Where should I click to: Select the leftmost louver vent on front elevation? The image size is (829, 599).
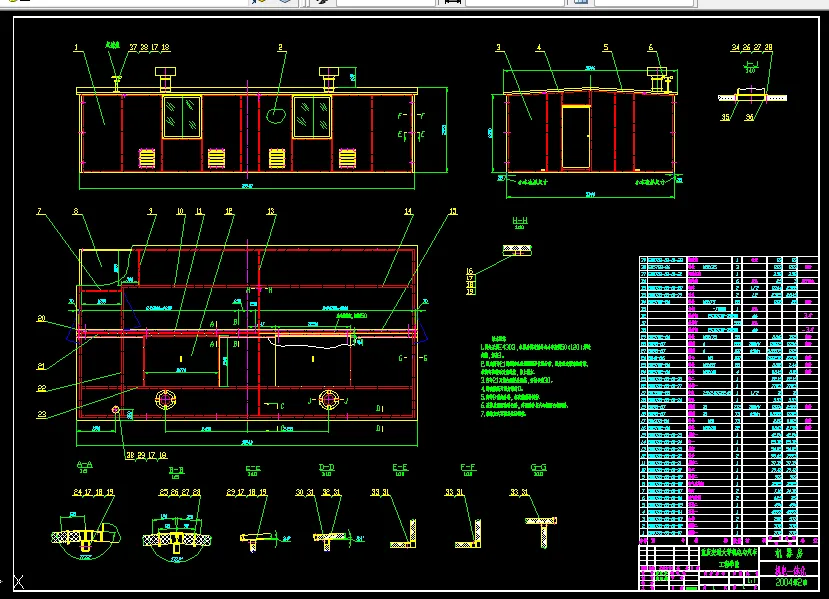point(147,158)
